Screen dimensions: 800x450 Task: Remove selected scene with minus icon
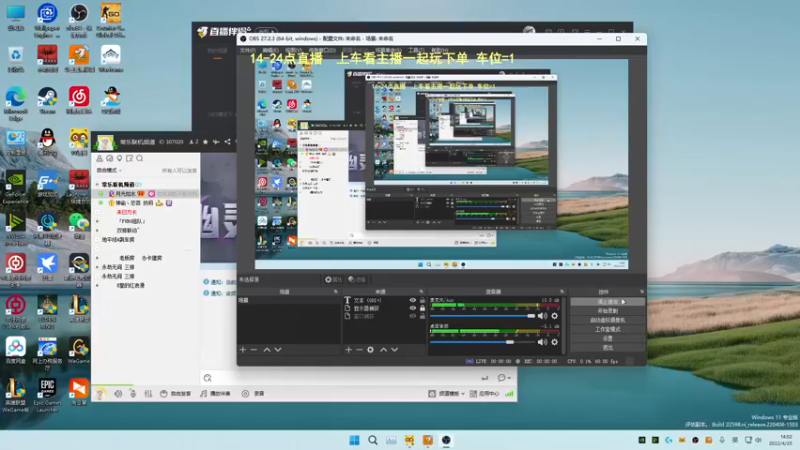pyautogui.click(x=254, y=349)
